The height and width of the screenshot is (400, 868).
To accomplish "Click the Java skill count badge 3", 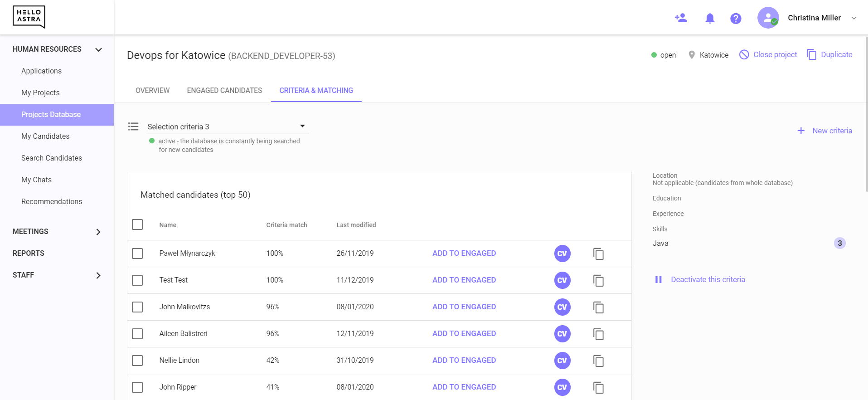I will pos(839,243).
